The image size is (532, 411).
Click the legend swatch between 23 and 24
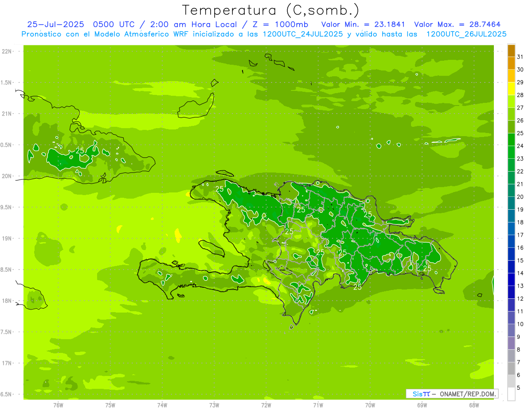pyautogui.click(x=511, y=152)
